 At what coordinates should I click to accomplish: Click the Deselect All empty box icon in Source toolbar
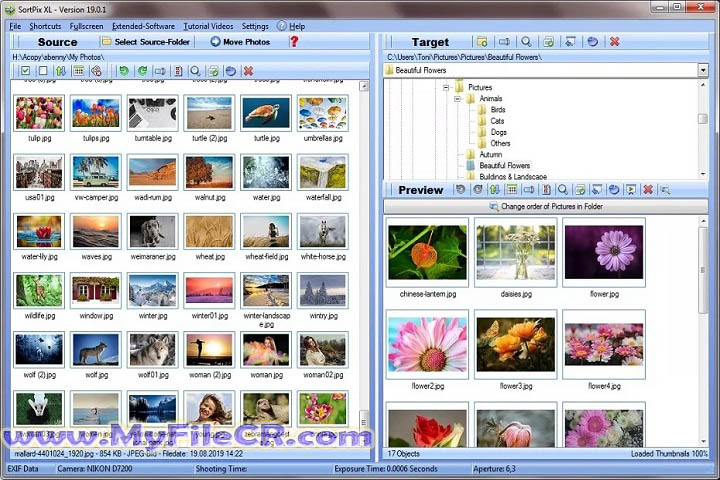43,71
